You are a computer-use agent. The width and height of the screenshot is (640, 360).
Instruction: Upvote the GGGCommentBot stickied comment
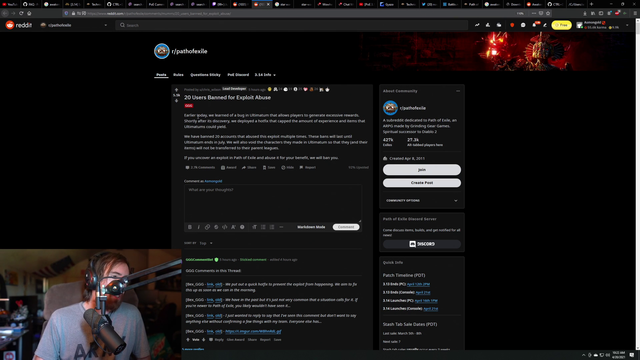(188, 340)
